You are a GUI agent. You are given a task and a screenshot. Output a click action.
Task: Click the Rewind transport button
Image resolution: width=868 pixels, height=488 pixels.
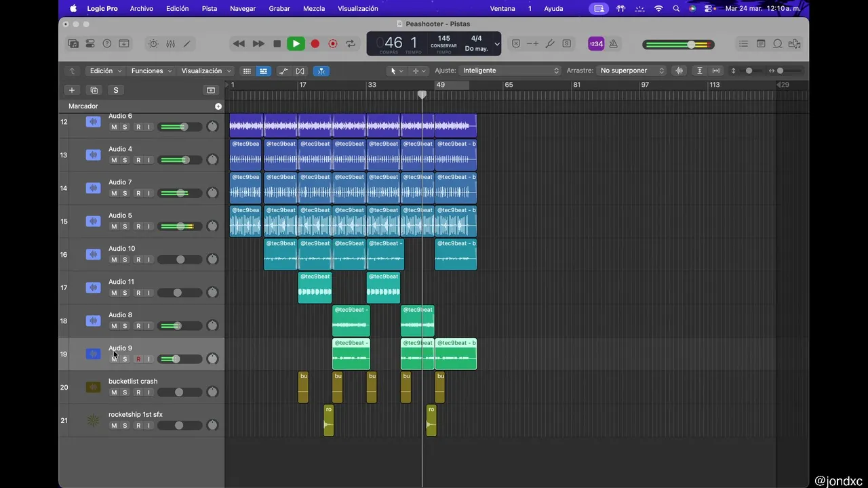(239, 43)
